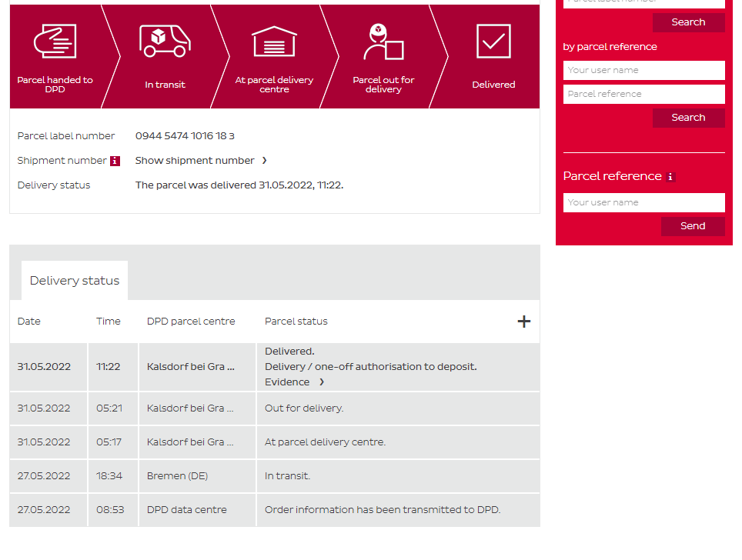Click the Out for delivery. status text
This screenshot has height=560, width=742.
[x=304, y=408]
